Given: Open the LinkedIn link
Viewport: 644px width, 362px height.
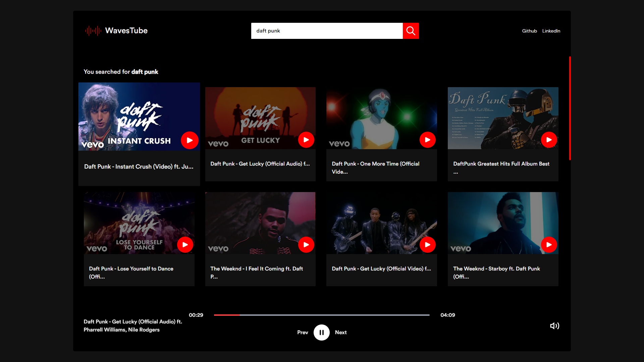Looking at the screenshot, I should point(551,31).
